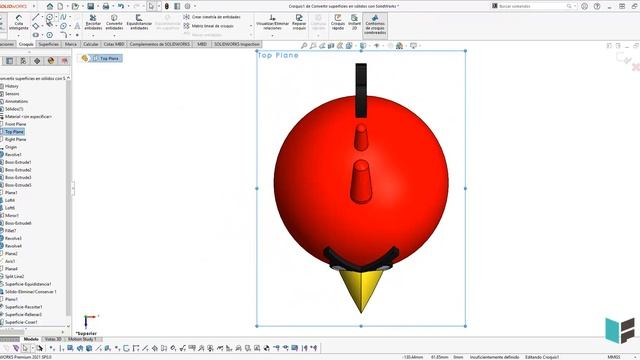Viewport: 640px width, 360px height.
Task: Open dropdown below Visualizar/Eliminar relaciones
Action: [x=272, y=36]
